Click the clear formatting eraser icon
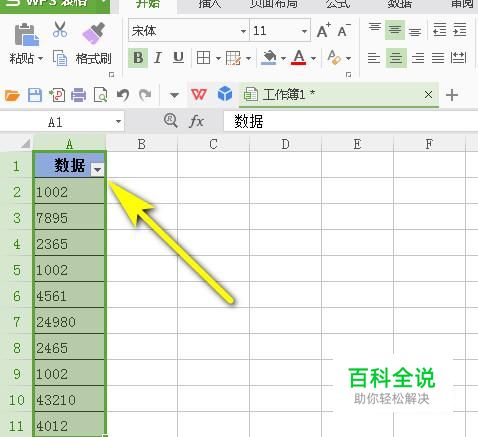 [x=334, y=57]
